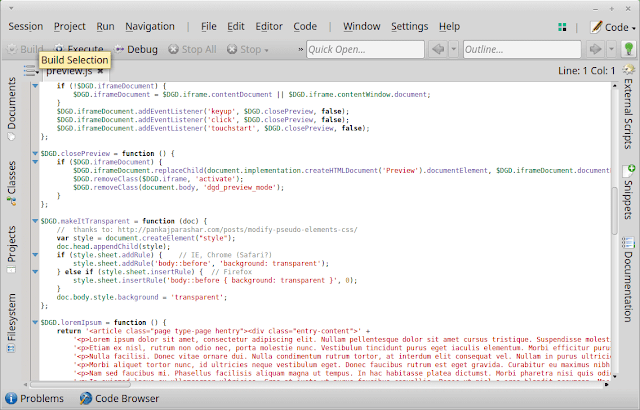Click the forward navigation arrow icon
The height and width of the screenshot is (410, 640).
pyautogui.click(x=596, y=49)
